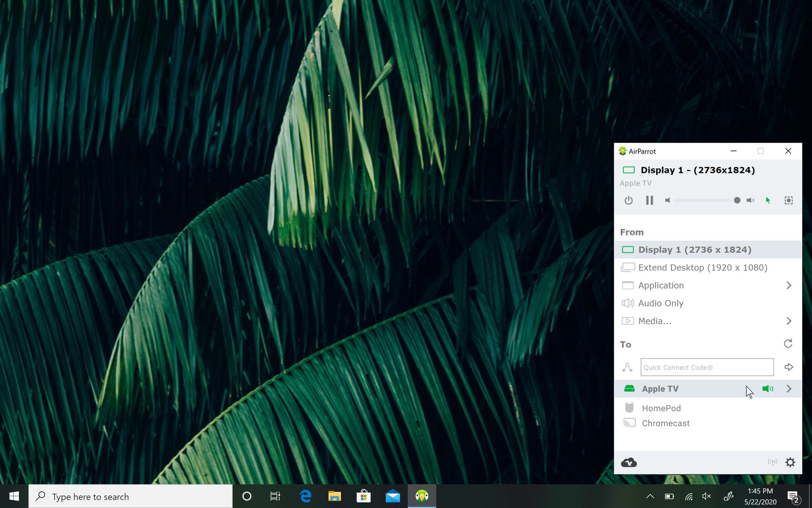This screenshot has height=508, width=812.
Task: Refresh the To devices list
Action: click(x=788, y=344)
